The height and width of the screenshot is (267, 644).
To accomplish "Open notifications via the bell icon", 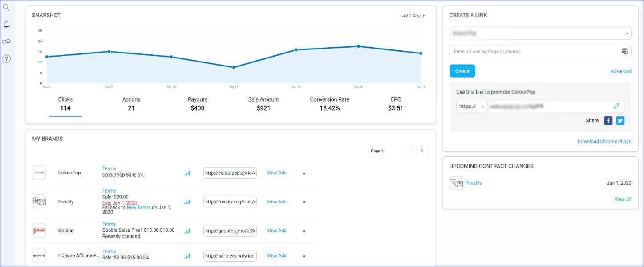I will click(6, 25).
